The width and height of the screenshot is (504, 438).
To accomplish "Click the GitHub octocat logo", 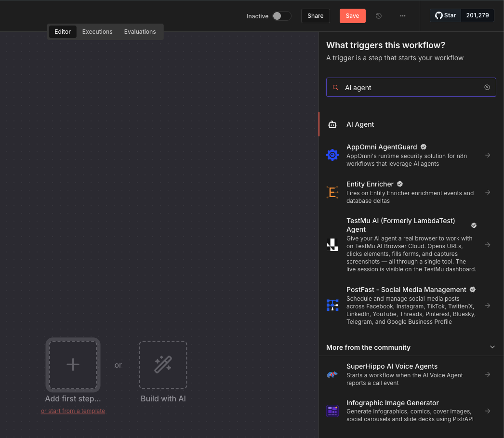I will coord(438,15).
